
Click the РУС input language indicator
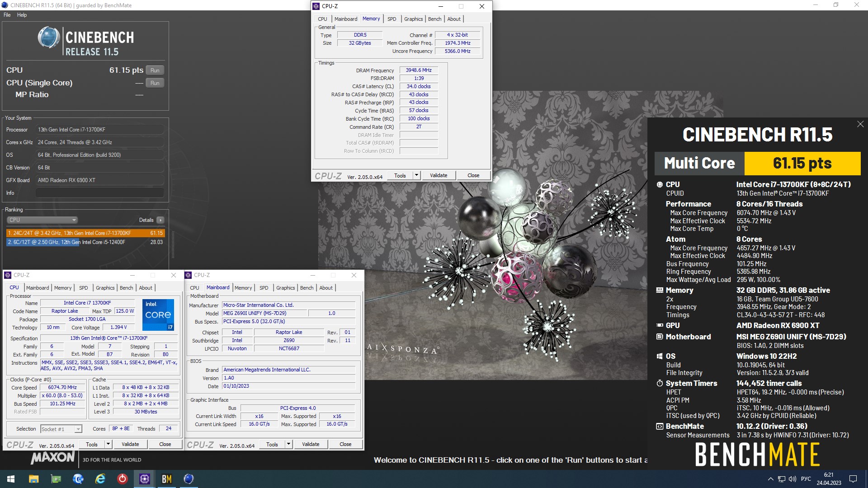(x=806, y=479)
